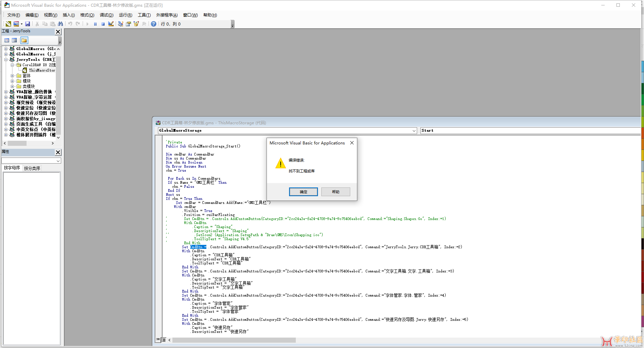Select ThisMacroStorage in project tree
The width and height of the screenshot is (644, 348).
click(42, 70)
